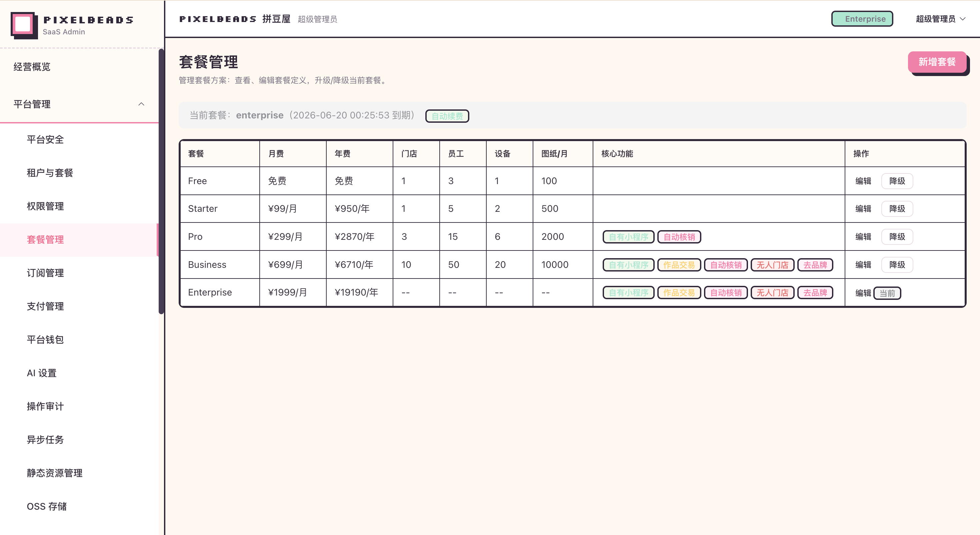Click 自有小程序 tag in Enterprise row

pyautogui.click(x=628, y=293)
